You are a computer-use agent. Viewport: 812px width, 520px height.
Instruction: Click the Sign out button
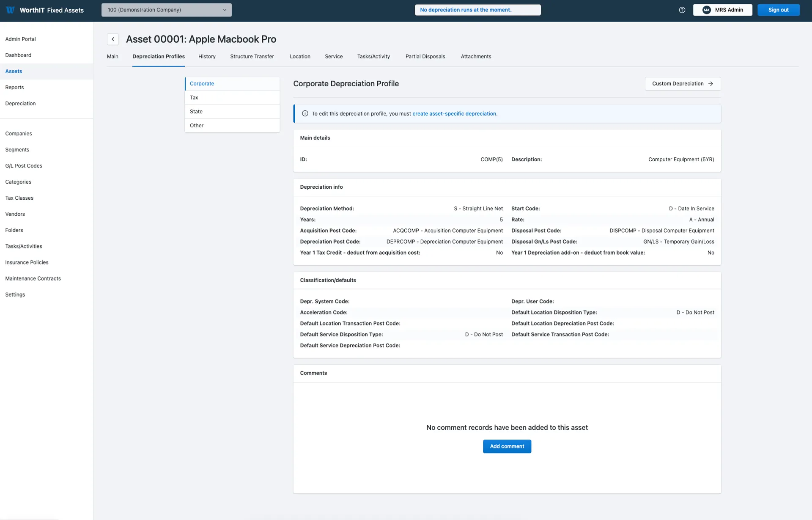point(778,10)
